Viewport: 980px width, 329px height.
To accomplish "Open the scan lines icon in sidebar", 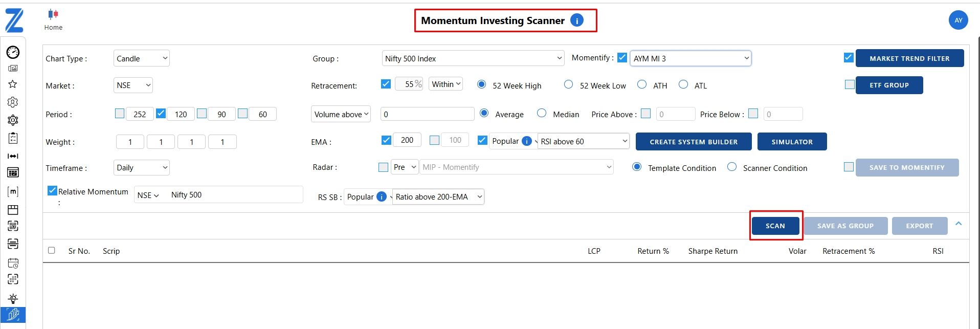I will click(13, 244).
